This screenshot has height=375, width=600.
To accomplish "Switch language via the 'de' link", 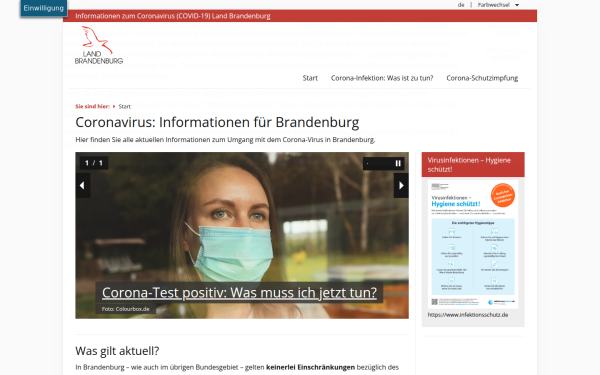I will 461,5.
